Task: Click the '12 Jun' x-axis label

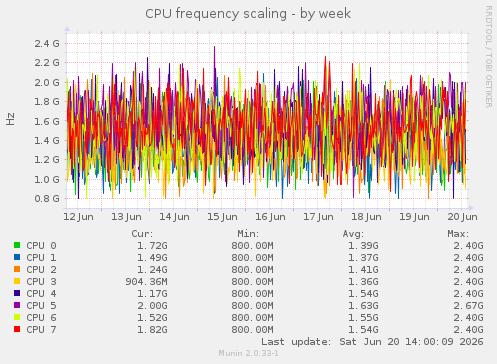Action: point(78,217)
